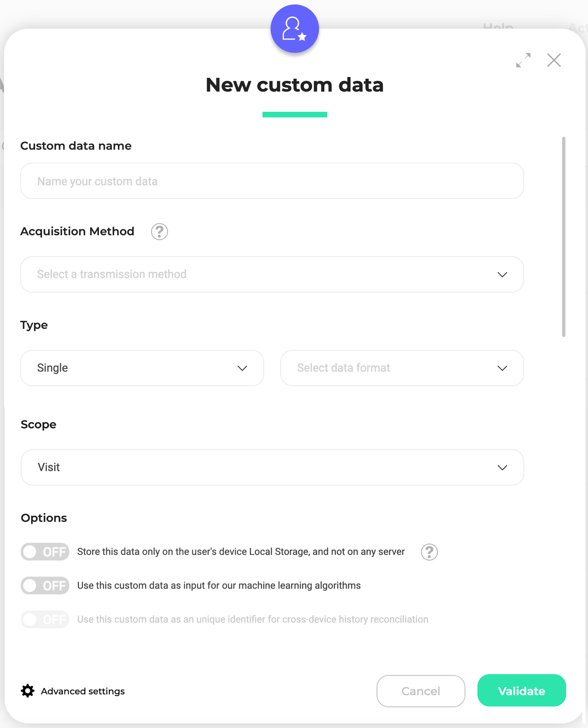Expand the dialog with the fullscreen arrows icon
The width and height of the screenshot is (588, 728).
(x=523, y=60)
